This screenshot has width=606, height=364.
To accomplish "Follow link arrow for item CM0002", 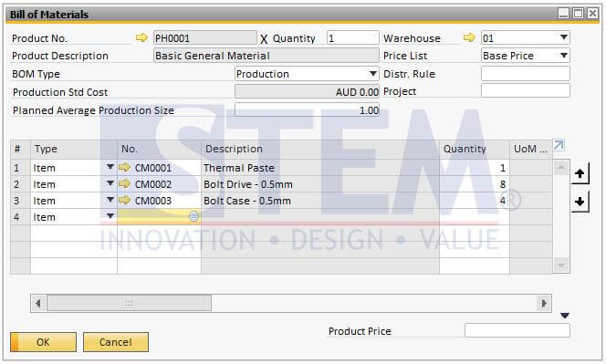I will point(124,184).
